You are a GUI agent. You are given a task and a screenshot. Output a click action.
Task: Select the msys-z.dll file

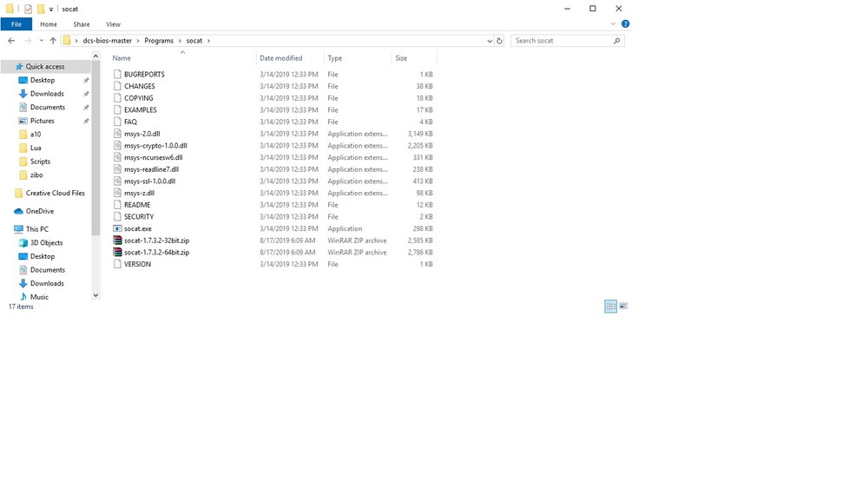pos(139,193)
